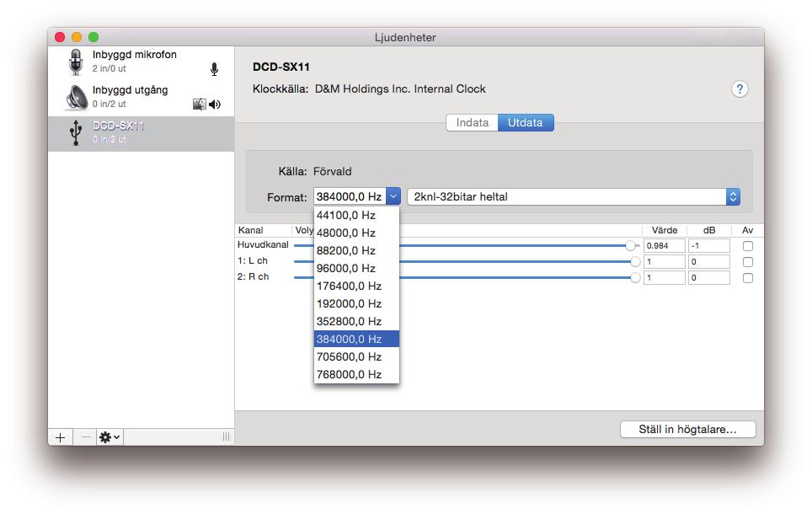Click the default output speaker volume icon
Image resolution: width=812 pixels, height=514 pixels.
(215, 104)
